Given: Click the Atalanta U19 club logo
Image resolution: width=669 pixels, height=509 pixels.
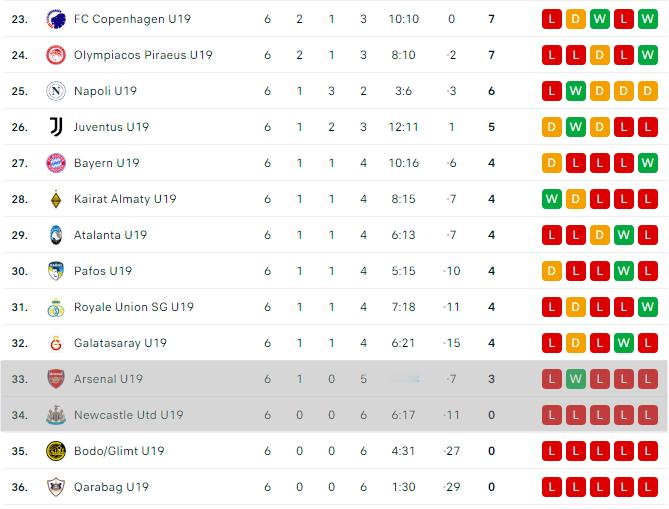Looking at the screenshot, I should point(56,235).
